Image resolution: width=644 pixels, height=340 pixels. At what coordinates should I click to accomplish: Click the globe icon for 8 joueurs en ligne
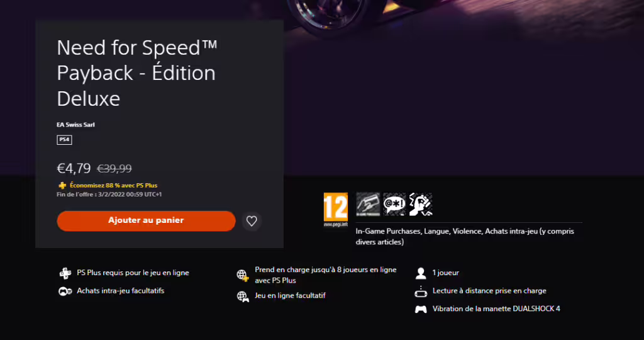(243, 275)
